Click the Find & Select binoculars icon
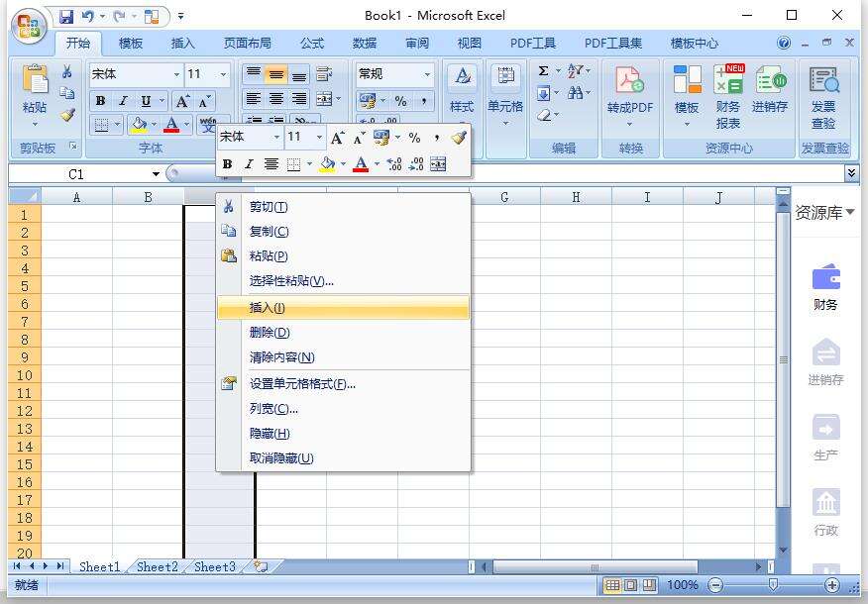This screenshot has width=868, height=604. [x=576, y=92]
